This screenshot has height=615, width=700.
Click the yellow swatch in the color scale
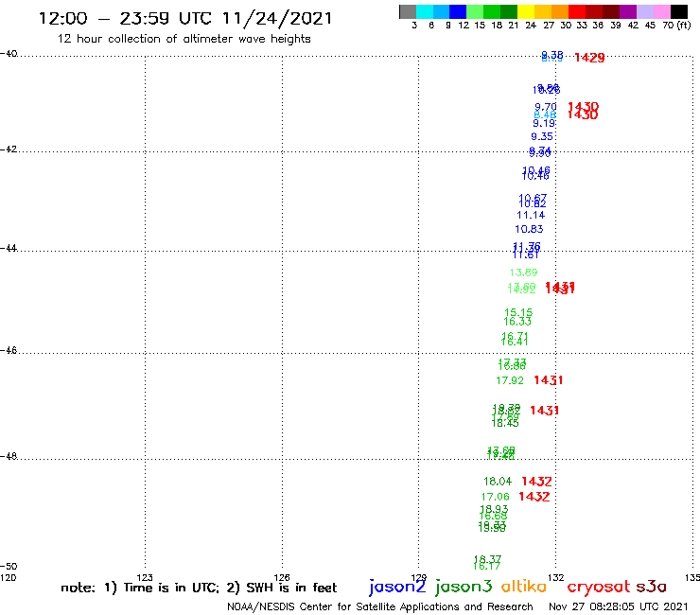[x=526, y=11]
